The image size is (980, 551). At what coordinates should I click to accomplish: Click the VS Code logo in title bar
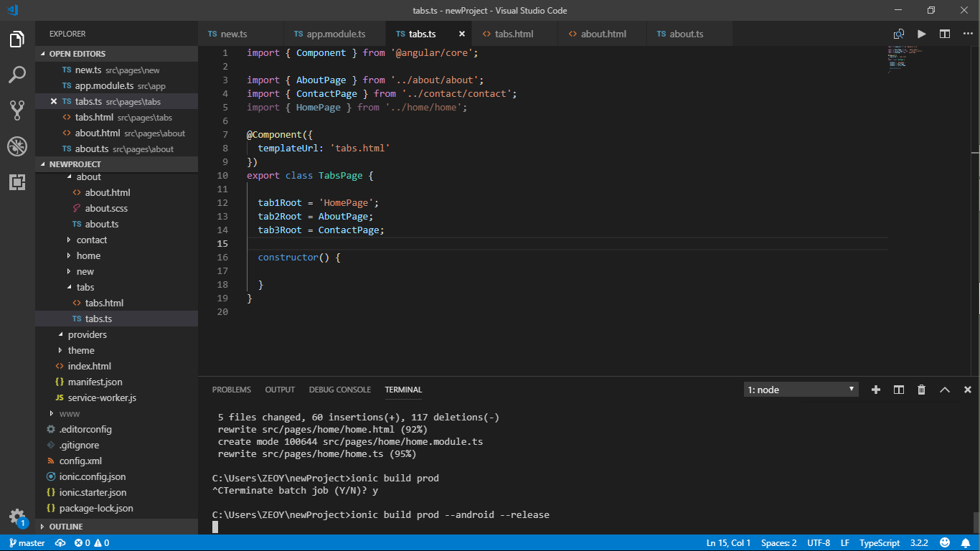pyautogui.click(x=12, y=10)
